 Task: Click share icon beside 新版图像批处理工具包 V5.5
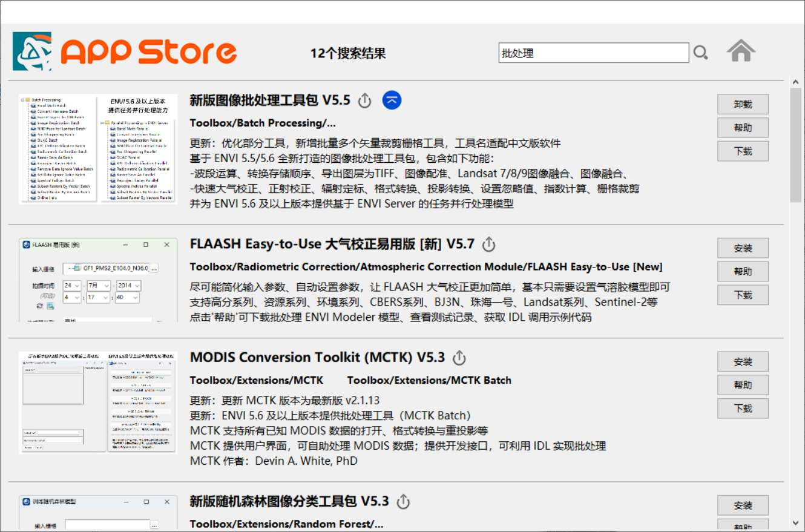pyautogui.click(x=364, y=100)
